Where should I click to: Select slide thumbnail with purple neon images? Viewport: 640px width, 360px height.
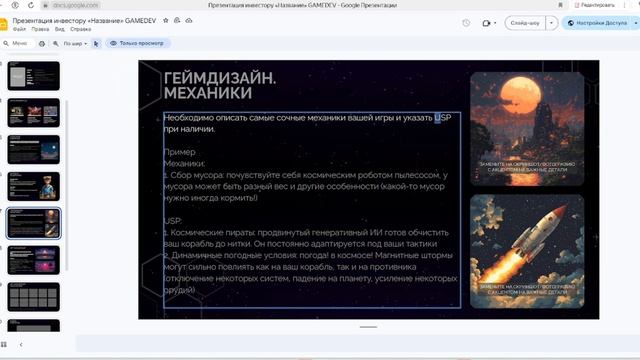pyautogui.click(x=33, y=260)
